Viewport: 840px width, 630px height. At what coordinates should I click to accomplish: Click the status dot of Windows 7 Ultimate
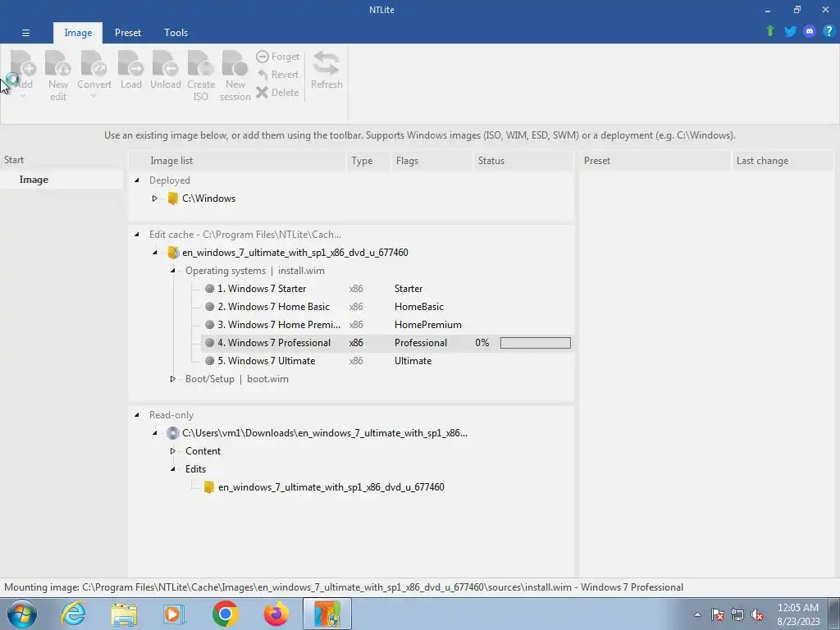[209, 361]
